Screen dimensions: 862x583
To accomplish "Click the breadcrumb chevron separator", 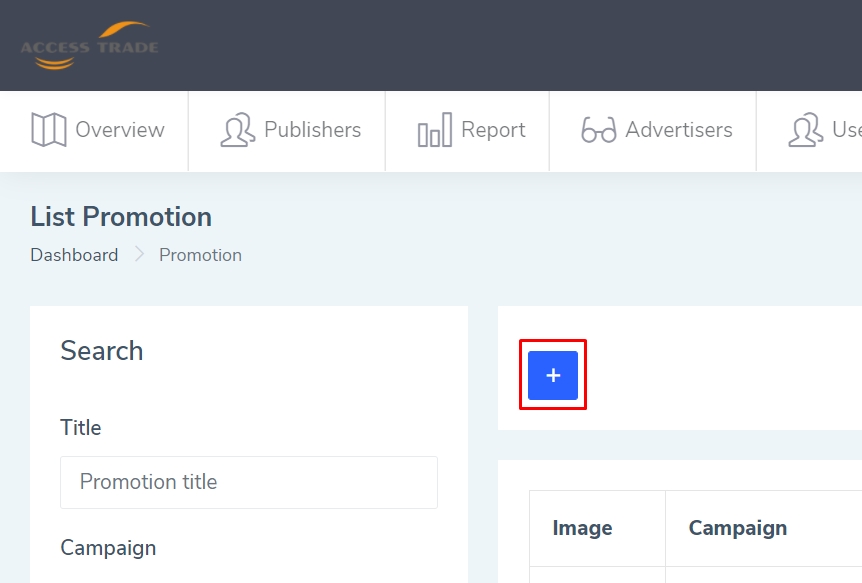I will click(139, 255).
